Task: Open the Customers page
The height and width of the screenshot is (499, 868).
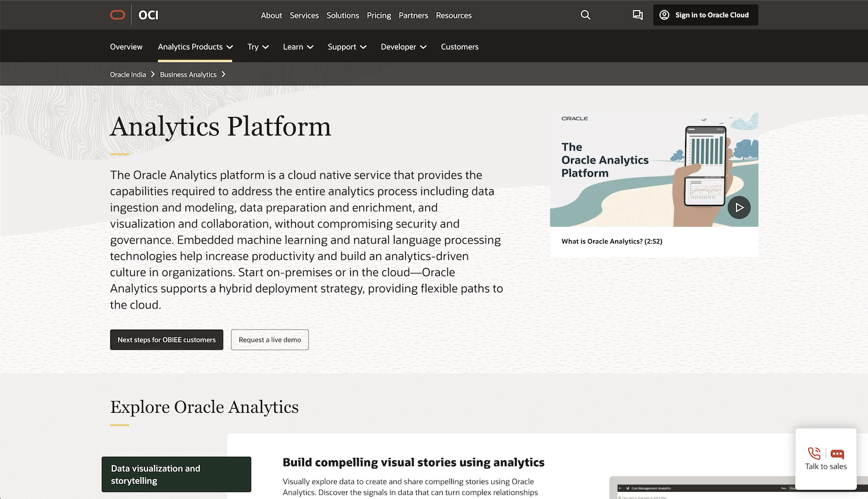Action: 459,47
